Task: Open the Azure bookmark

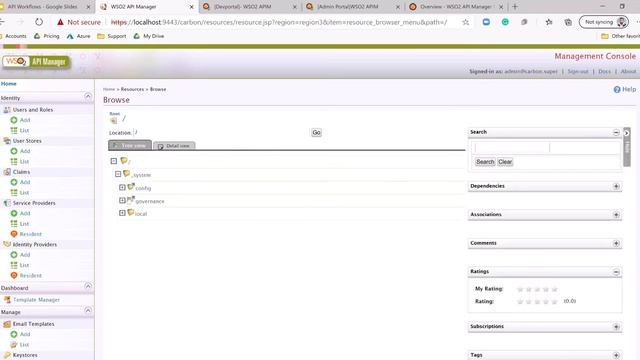Action: (78, 36)
